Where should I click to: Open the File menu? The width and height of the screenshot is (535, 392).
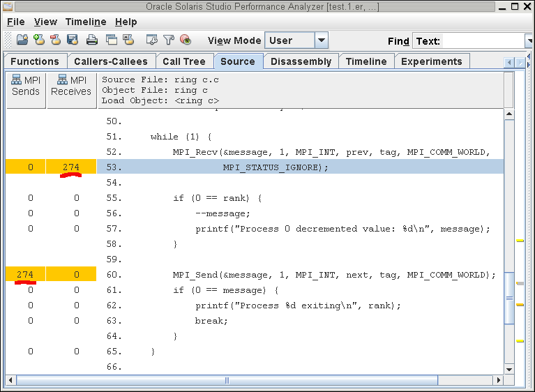[x=16, y=22]
